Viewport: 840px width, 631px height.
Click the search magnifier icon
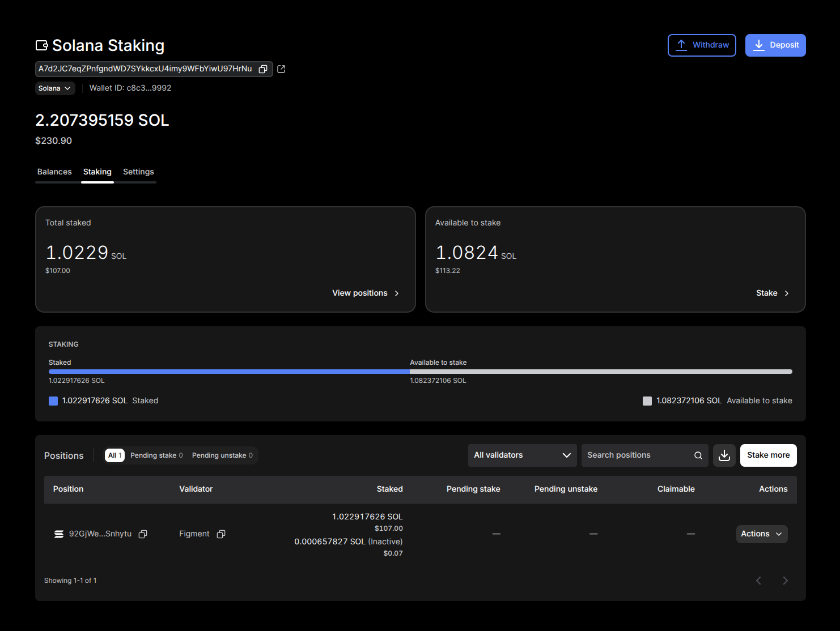[698, 455]
